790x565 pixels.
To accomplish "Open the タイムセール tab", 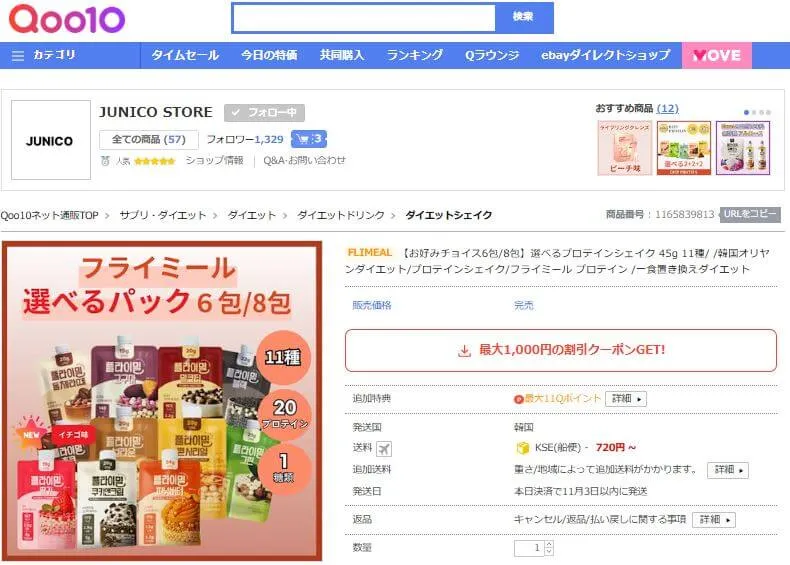I will 185,55.
